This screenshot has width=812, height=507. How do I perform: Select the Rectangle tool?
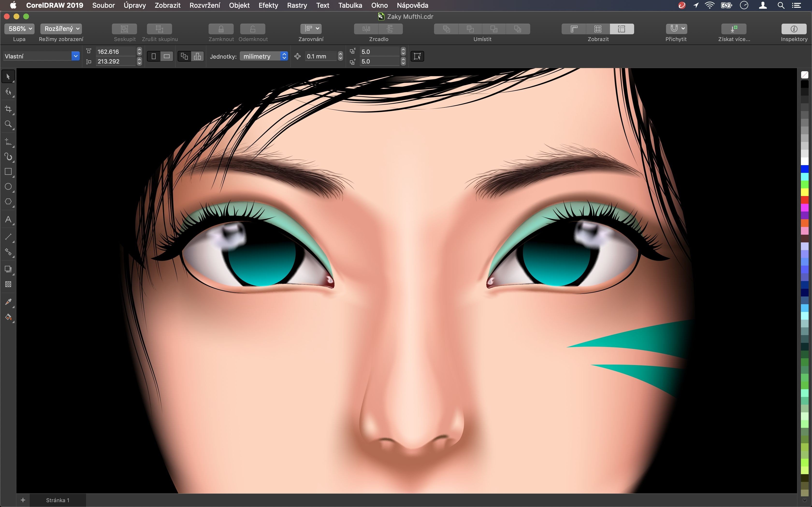coord(8,172)
